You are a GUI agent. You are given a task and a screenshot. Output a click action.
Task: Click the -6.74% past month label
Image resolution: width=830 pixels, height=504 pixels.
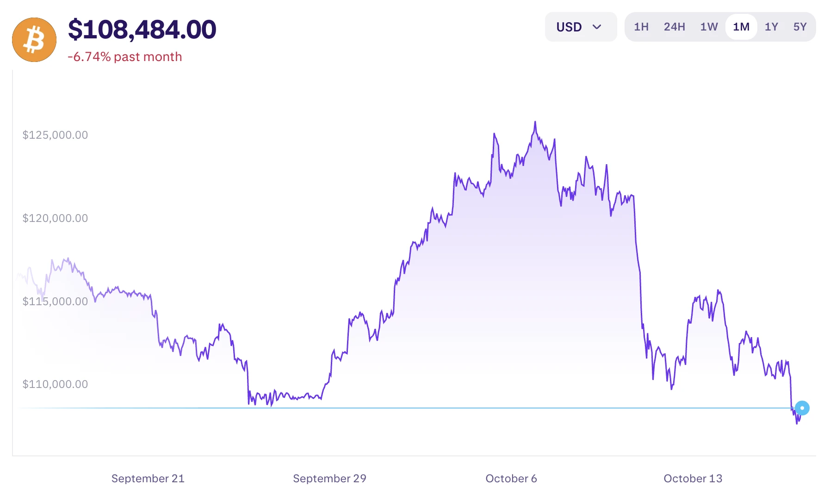click(x=125, y=57)
